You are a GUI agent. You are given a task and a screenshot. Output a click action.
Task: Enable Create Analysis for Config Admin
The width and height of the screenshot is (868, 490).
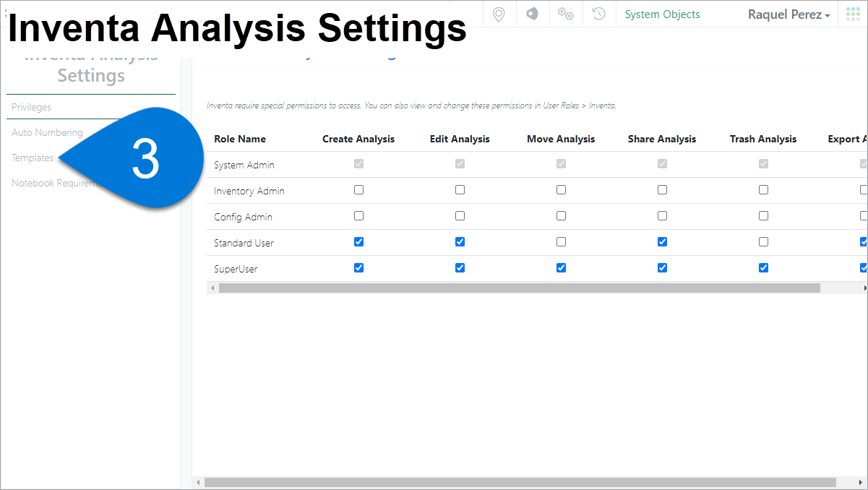(358, 216)
